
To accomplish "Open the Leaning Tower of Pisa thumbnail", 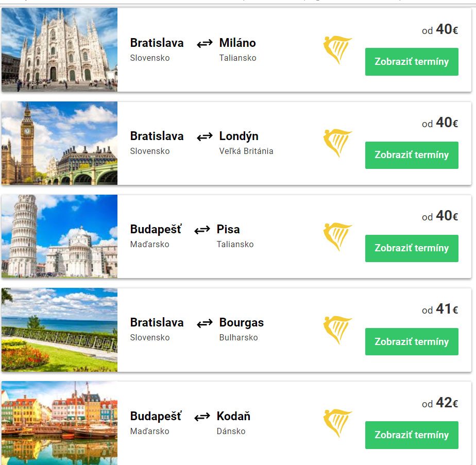I will 59,236.
